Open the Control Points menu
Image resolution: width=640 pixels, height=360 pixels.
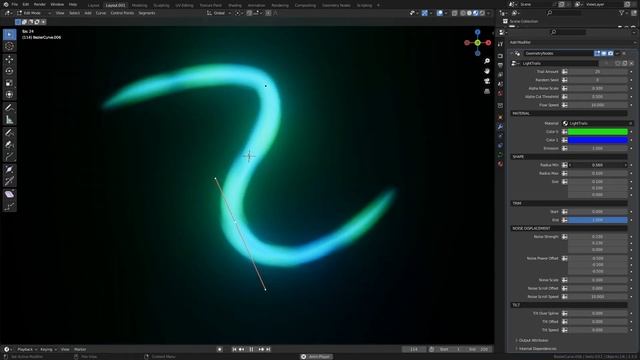122,13
